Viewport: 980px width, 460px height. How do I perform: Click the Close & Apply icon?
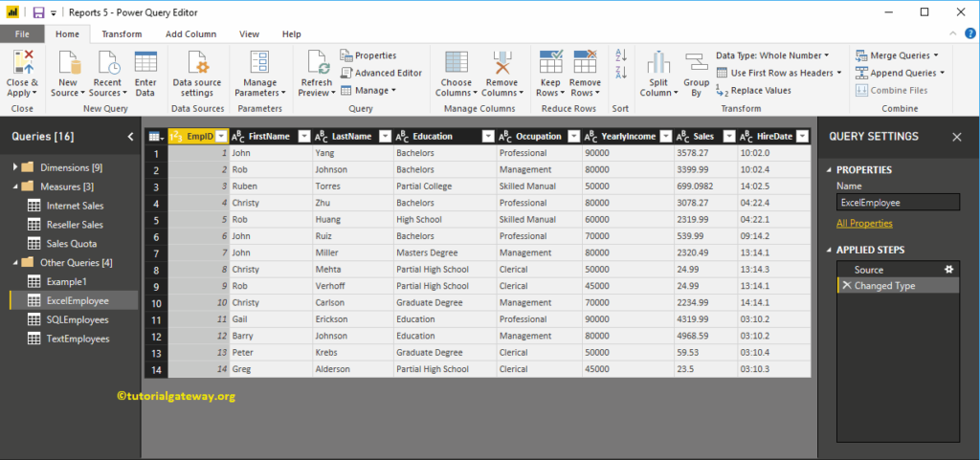[23, 62]
